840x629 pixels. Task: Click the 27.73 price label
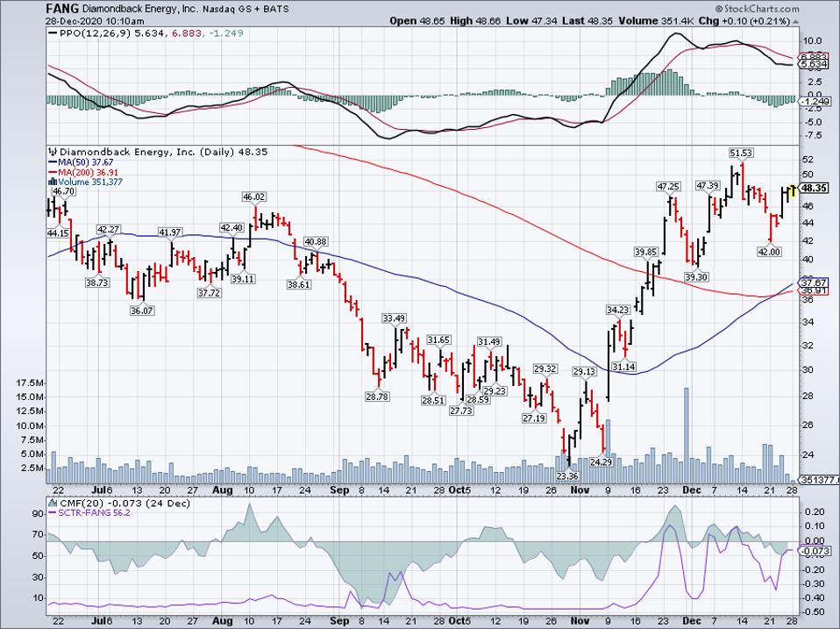461,411
